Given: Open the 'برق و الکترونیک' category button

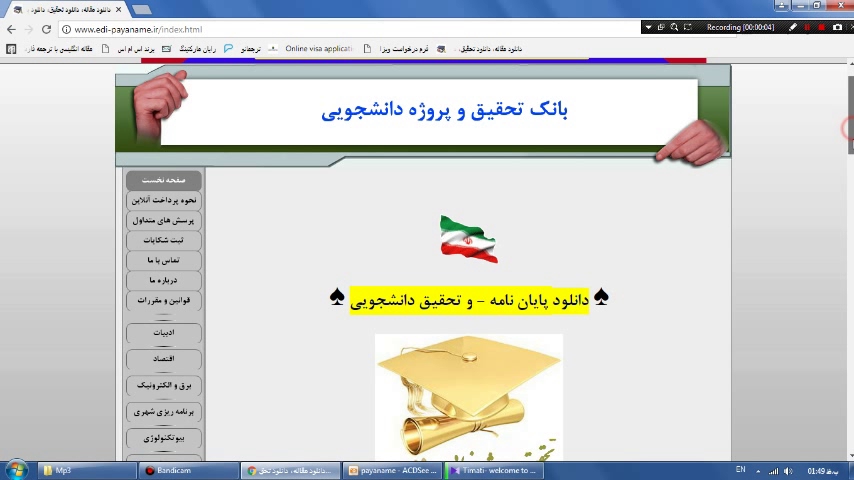Looking at the screenshot, I should click(164, 385).
